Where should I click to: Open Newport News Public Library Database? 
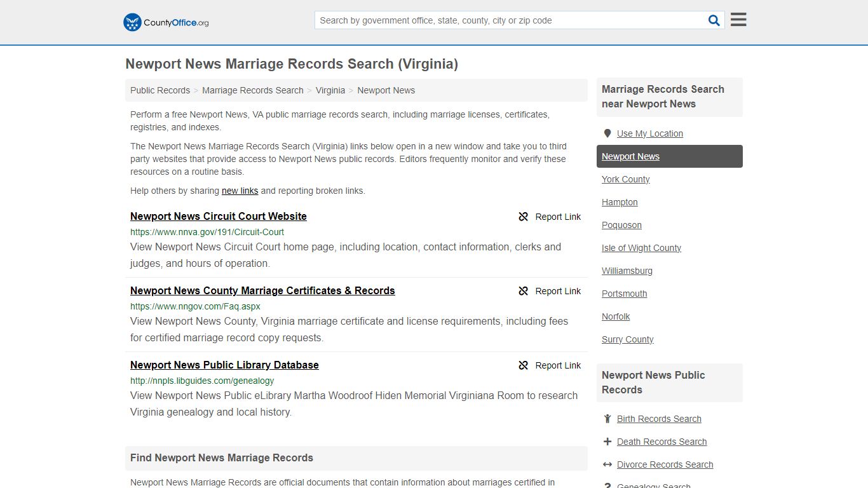point(224,365)
